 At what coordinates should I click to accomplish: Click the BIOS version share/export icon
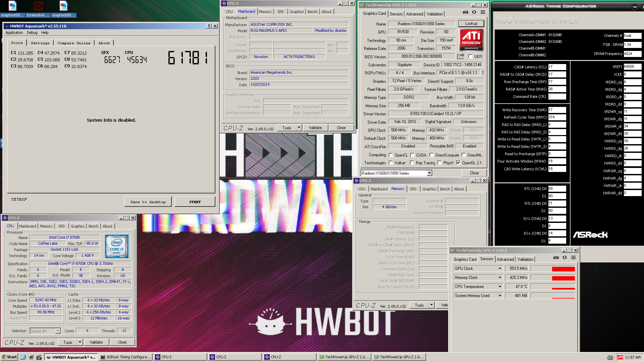point(461,56)
